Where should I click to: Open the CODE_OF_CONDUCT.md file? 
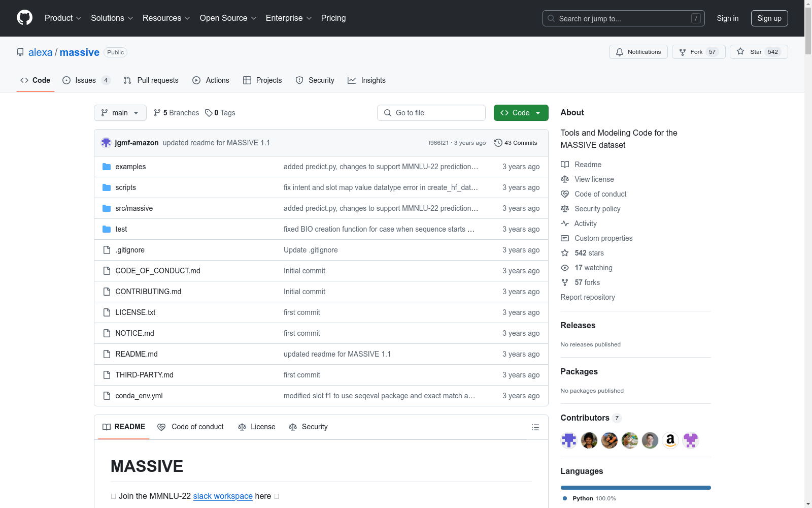(x=158, y=271)
